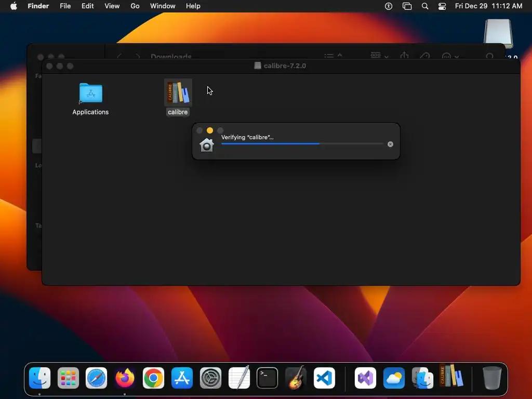
Task: Open Migration Assistant icon in the Dock
Action: coord(422,378)
